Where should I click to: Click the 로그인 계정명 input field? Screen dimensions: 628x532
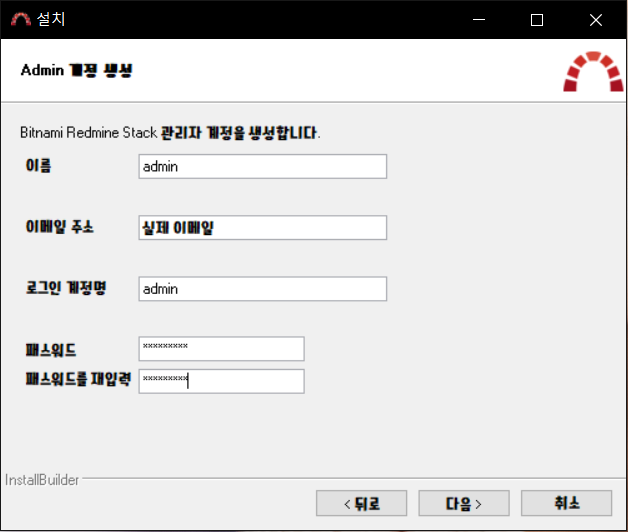263,288
